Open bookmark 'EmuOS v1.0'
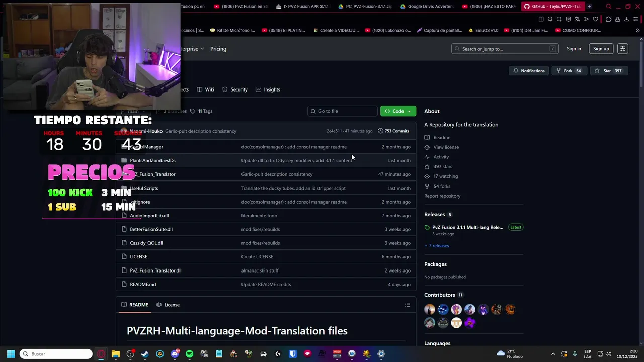This screenshot has height=362, width=644. coord(483,30)
